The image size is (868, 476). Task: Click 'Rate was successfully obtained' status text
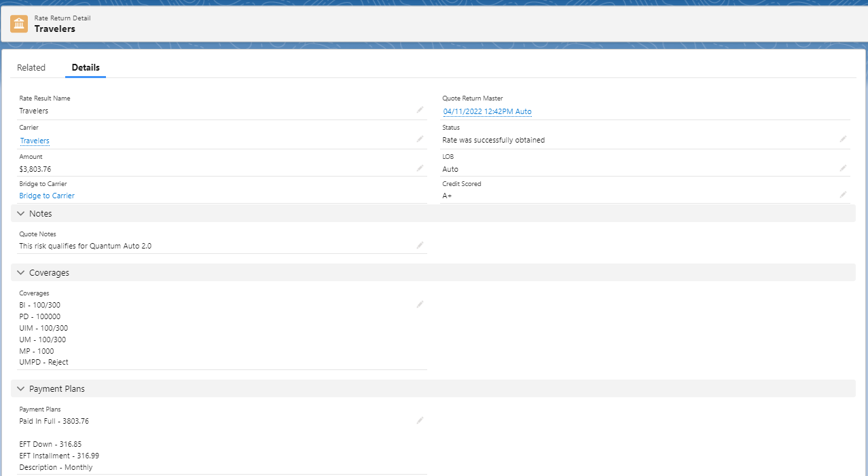coord(494,140)
